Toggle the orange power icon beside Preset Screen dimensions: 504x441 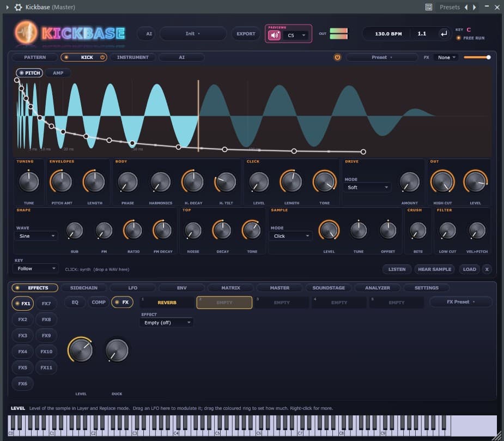pyautogui.click(x=337, y=57)
